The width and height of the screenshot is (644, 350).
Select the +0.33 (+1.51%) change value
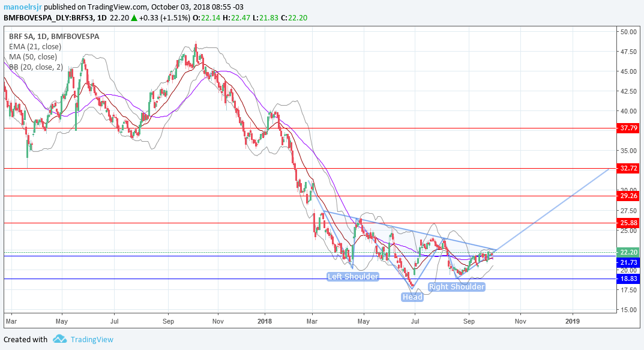(164, 17)
